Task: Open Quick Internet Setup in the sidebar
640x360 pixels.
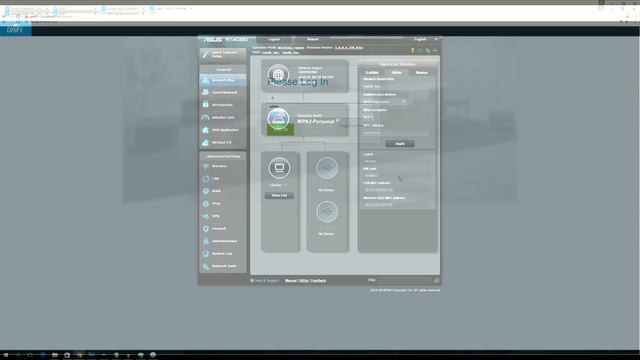Action: click(x=223, y=54)
